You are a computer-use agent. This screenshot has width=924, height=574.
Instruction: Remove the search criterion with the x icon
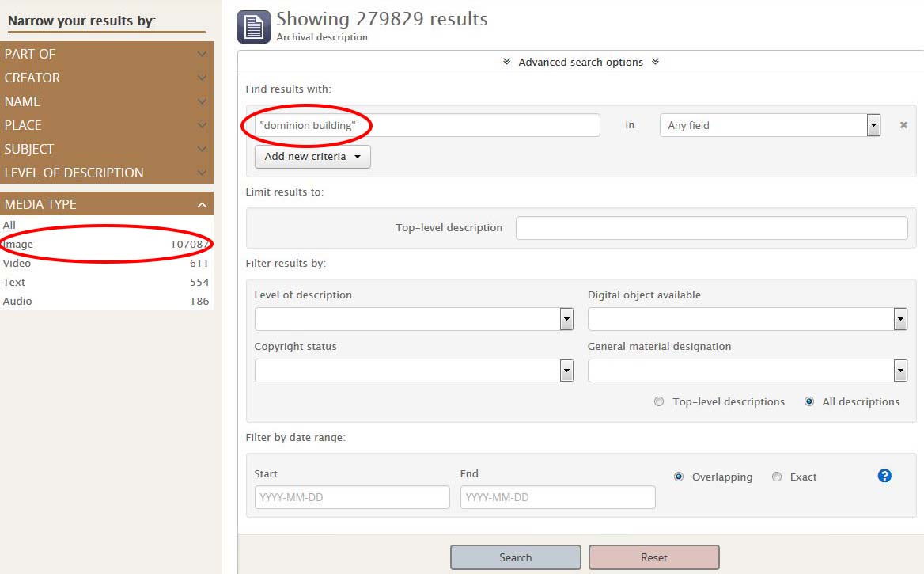click(903, 125)
